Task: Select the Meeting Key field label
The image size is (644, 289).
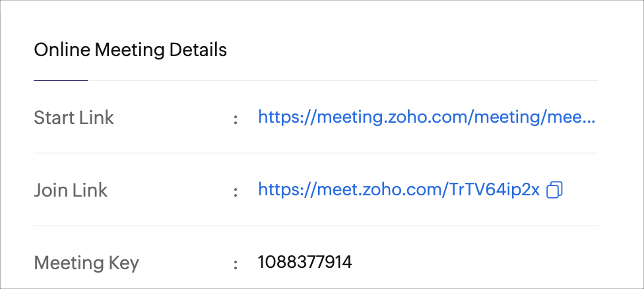Action: (x=86, y=263)
